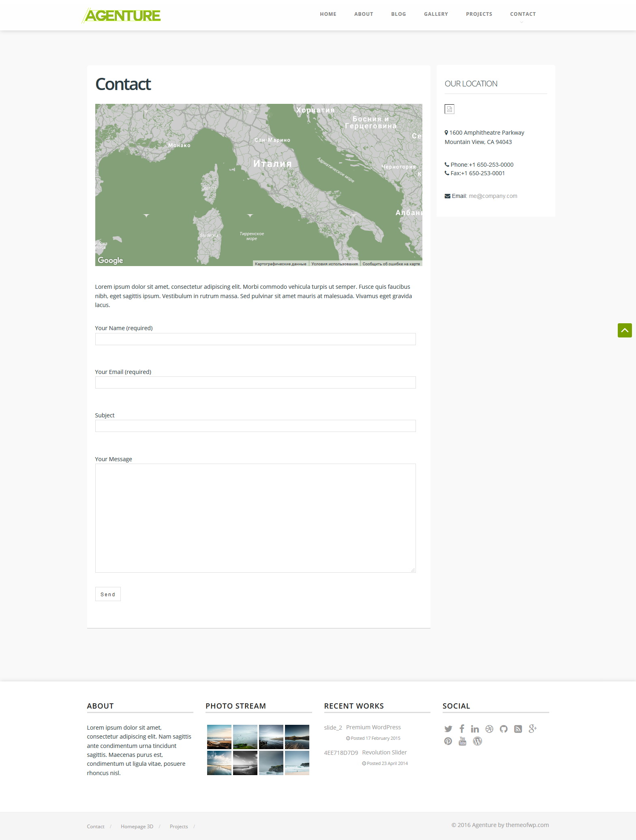The width and height of the screenshot is (636, 840).
Task: Click the footer Homepage 3D link
Action: tap(137, 827)
